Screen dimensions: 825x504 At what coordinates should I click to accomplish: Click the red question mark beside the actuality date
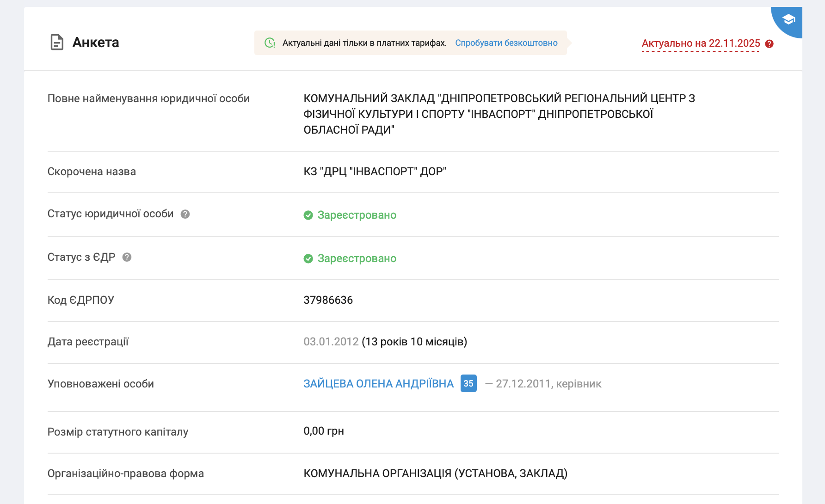coord(770,44)
